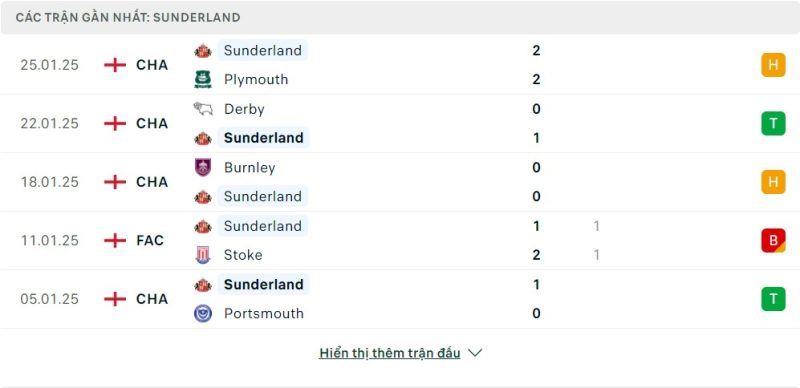Click the green T badge for the Derby match
The width and height of the screenshot is (800, 388).
point(773,124)
